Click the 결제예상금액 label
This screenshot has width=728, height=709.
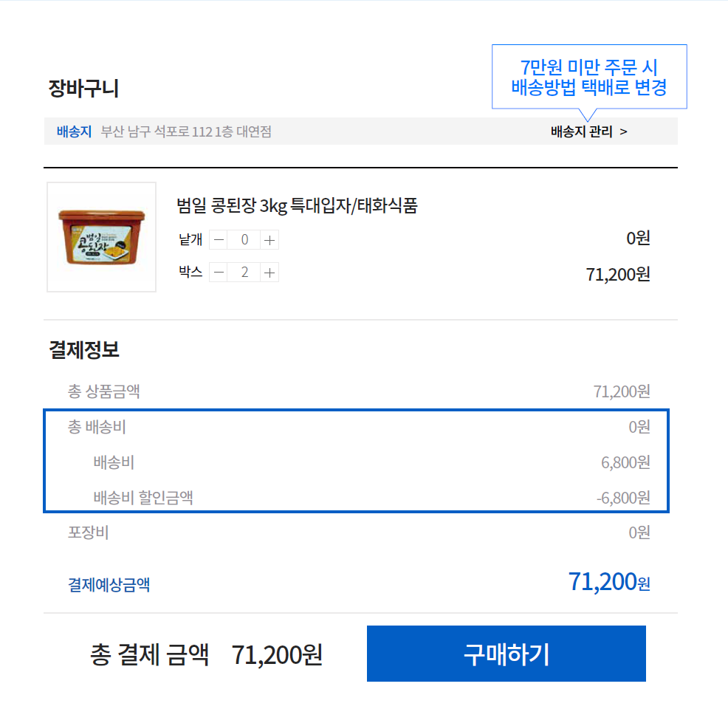(x=109, y=584)
